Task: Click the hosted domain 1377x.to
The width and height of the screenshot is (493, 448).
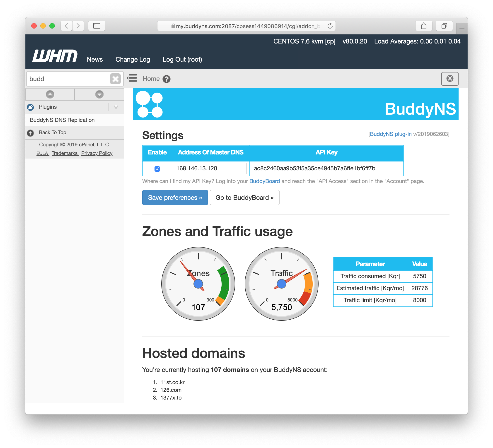Action: tap(171, 398)
